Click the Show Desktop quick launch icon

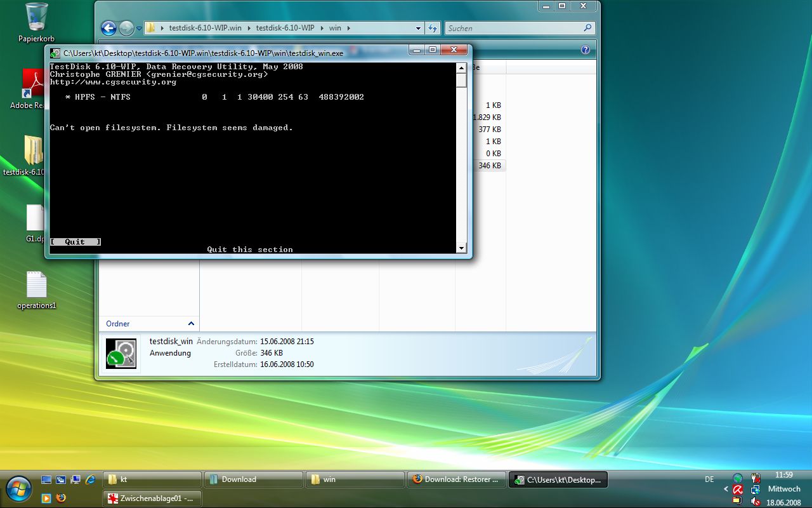46,479
